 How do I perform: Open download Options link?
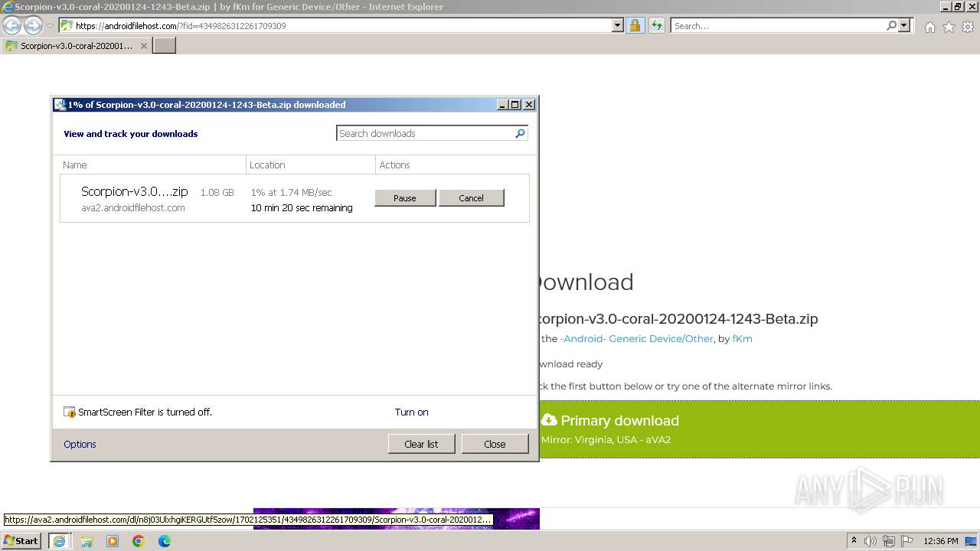pyautogui.click(x=80, y=445)
